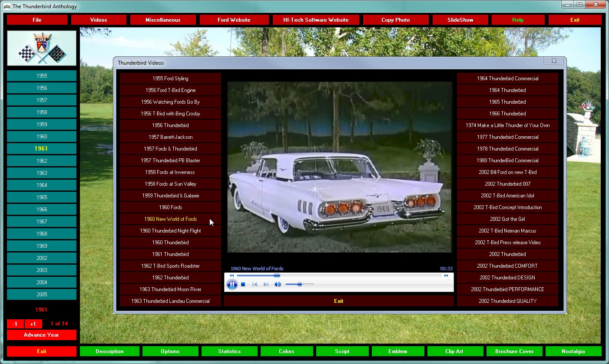
Task: Play 1963 Thunderbird Landau Commercial
Action: coord(170,301)
